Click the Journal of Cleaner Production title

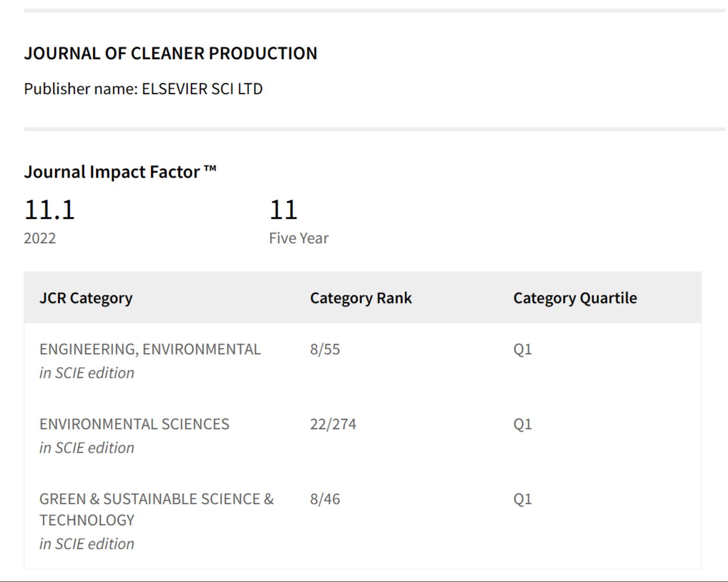[171, 53]
